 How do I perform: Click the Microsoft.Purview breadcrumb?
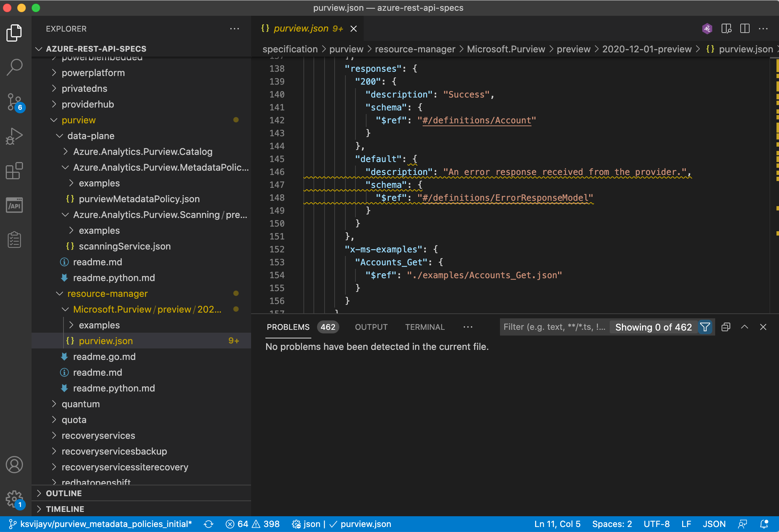tap(506, 49)
